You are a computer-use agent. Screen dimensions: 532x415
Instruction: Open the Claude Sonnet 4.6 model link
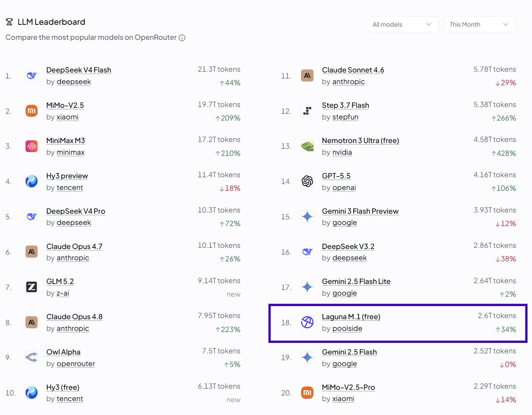(353, 70)
